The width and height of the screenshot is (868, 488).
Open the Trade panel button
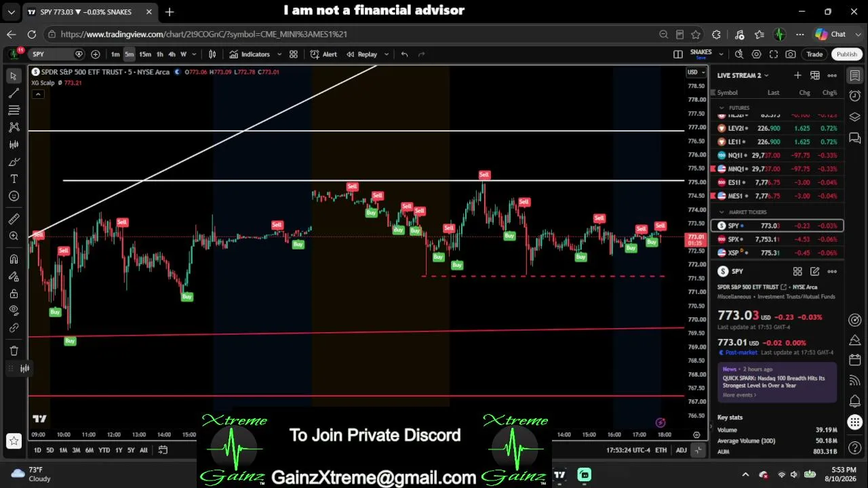(814, 54)
